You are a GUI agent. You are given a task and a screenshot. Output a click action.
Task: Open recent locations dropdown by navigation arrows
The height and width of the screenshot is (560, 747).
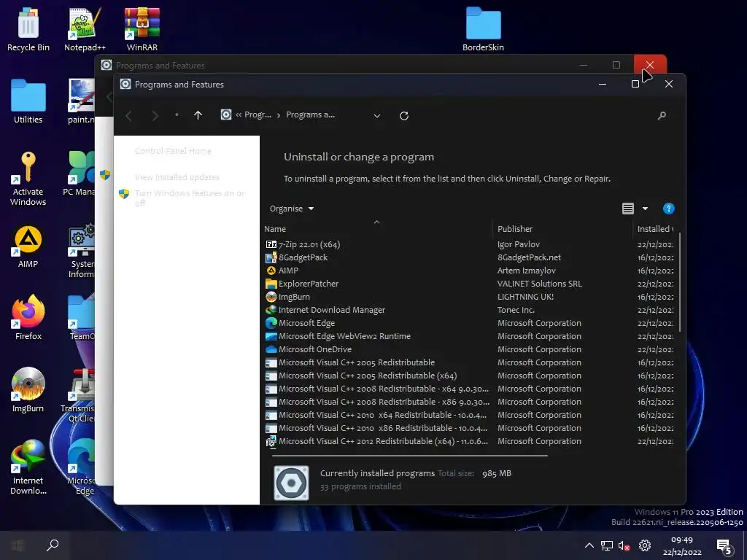tap(177, 114)
